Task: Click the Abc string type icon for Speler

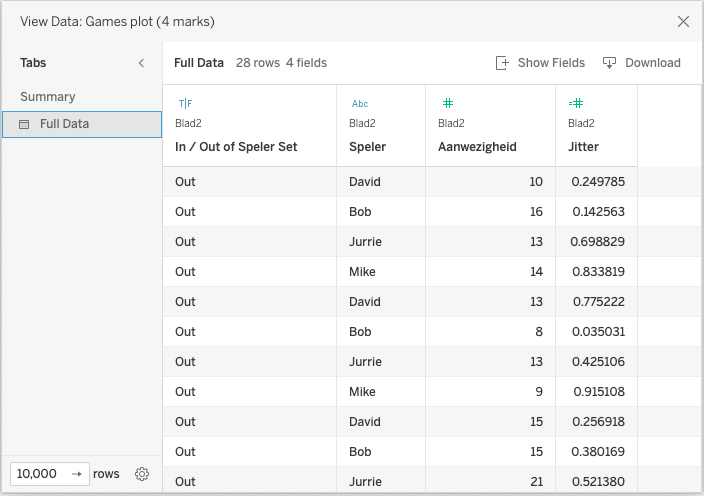Action: tap(359, 104)
